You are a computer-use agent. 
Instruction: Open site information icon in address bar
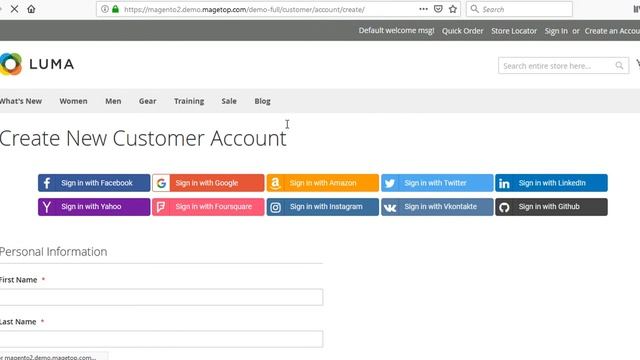click(105, 9)
